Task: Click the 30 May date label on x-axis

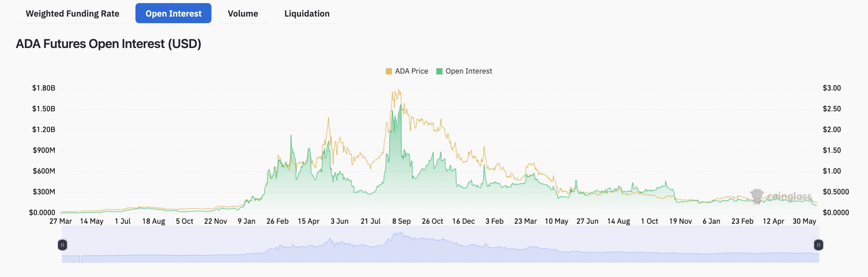Action: (804, 221)
